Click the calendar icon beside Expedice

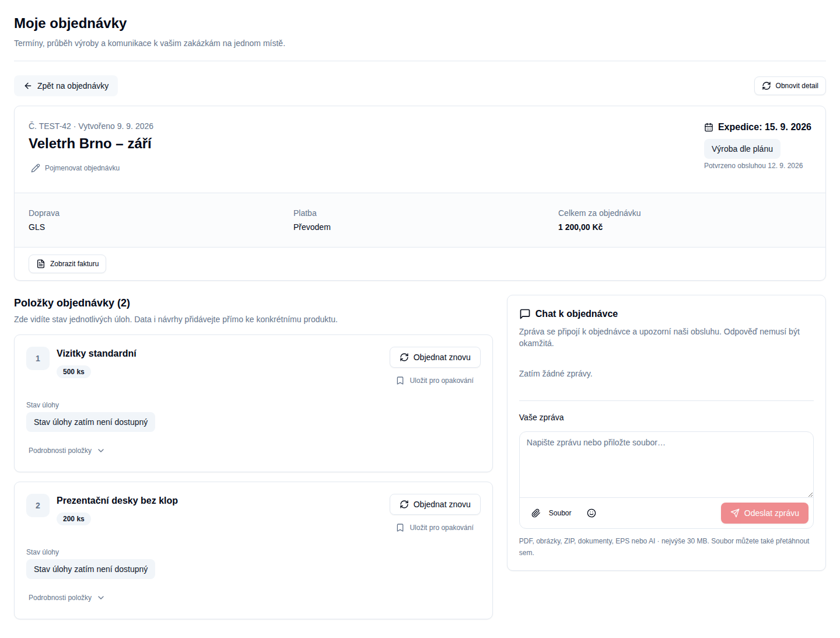tap(709, 127)
